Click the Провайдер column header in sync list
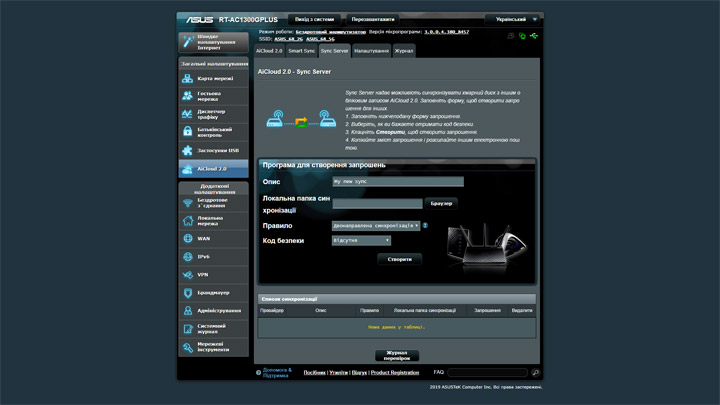720x405 pixels. pos(272,310)
